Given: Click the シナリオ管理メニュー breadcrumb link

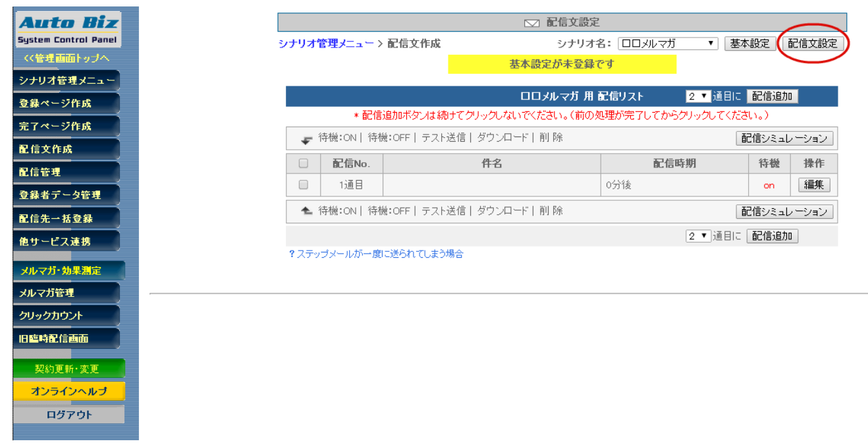Looking at the screenshot, I should [x=326, y=44].
